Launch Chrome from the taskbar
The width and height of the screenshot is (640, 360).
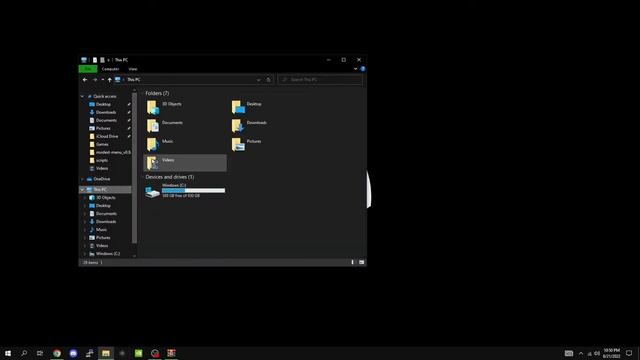[x=57, y=353]
